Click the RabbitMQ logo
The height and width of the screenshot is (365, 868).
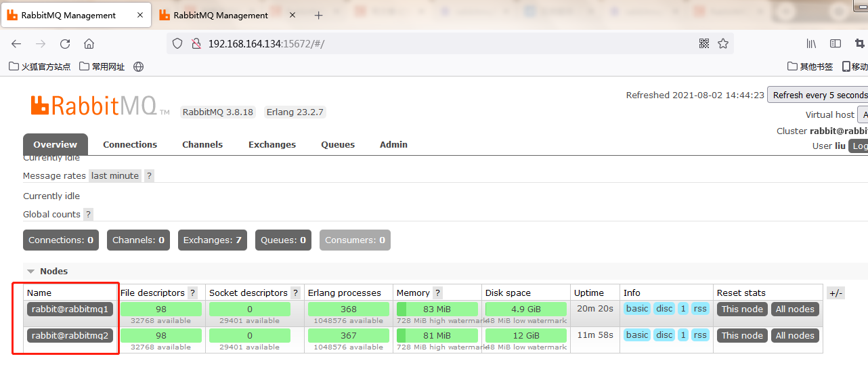click(x=100, y=106)
